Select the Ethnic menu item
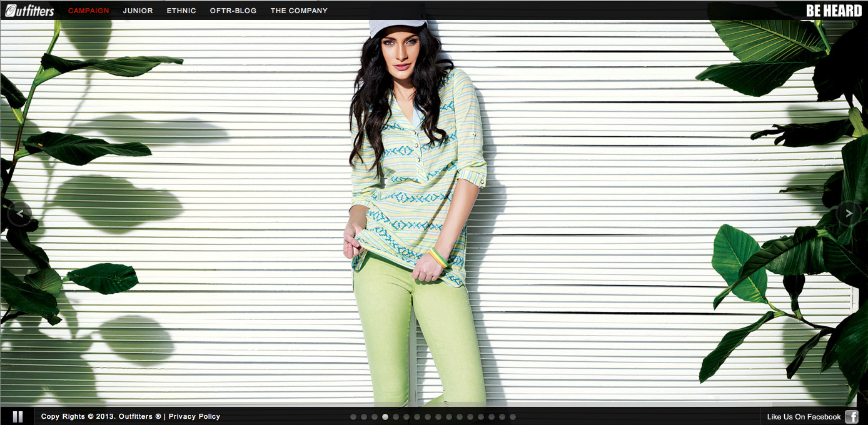 pos(181,11)
